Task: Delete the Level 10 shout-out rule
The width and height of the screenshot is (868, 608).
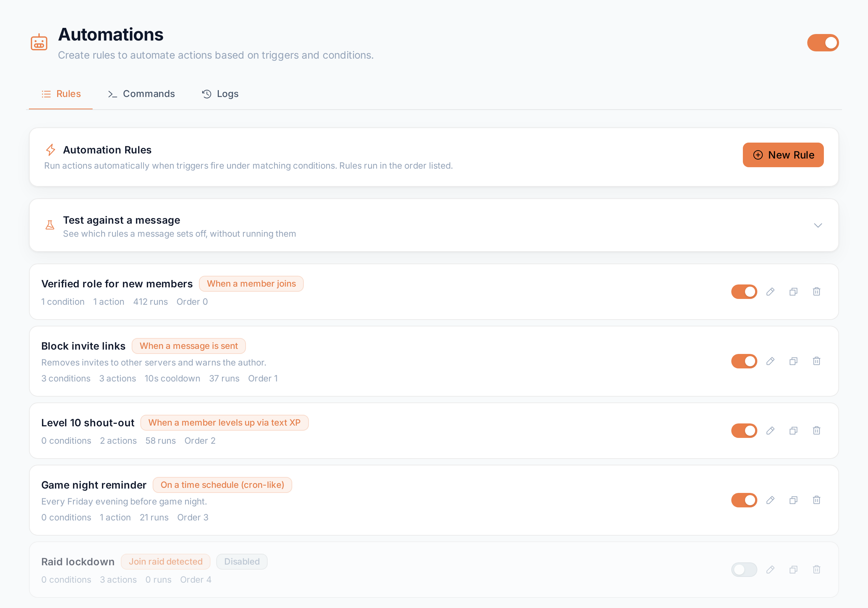Action: click(816, 431)
